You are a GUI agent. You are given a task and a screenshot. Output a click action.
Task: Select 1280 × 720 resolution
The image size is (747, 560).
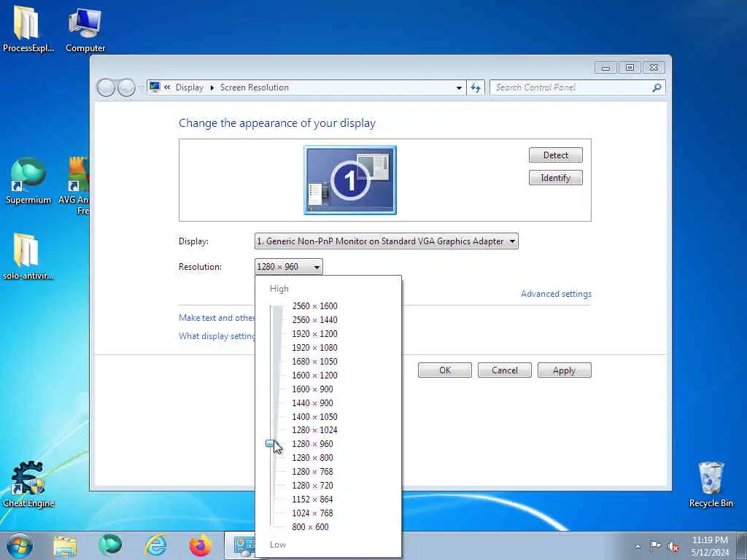(312, 485)
